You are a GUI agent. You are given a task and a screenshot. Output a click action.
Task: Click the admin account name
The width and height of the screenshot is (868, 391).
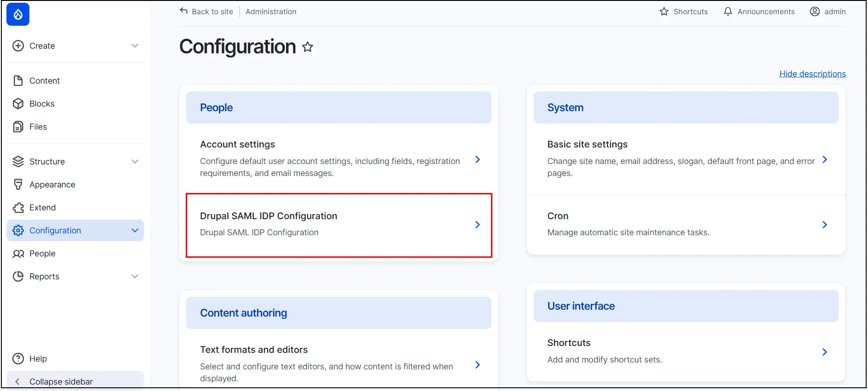pyautogui.click(x=835, y=11)
